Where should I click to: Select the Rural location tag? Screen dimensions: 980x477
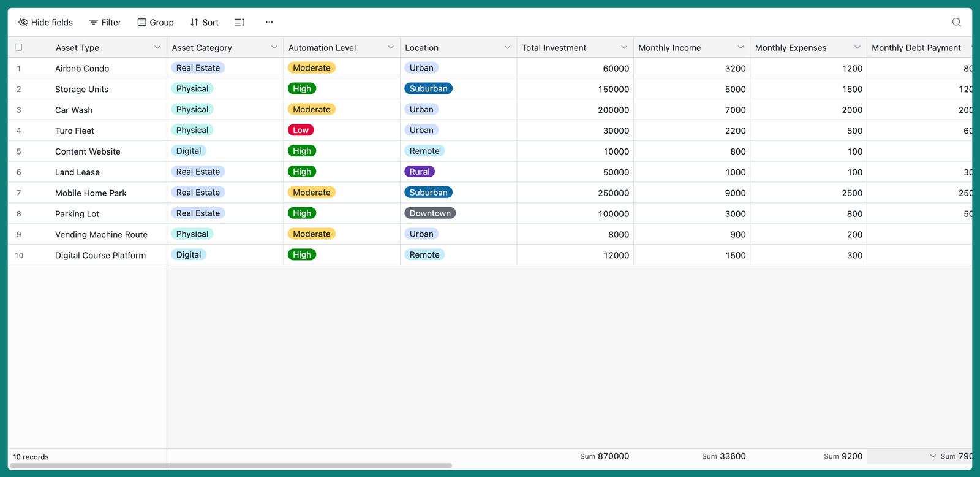pos(420,172)
